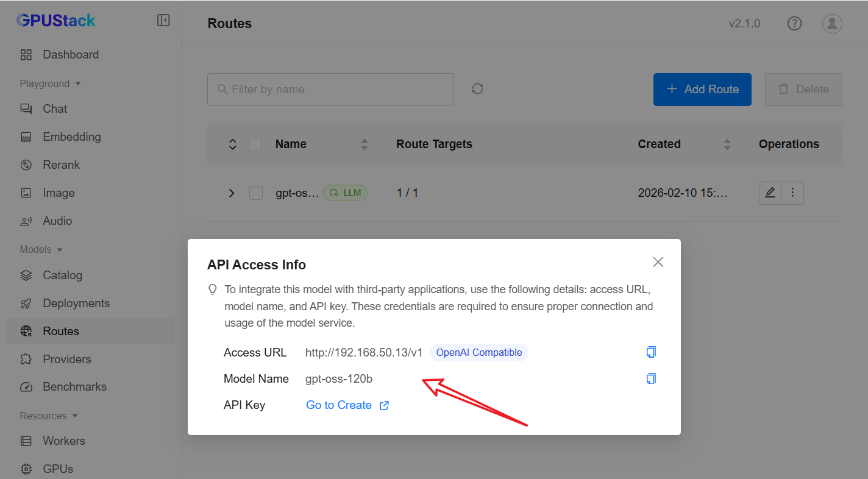The height and width of the screenshot is (479, 868).
Task: Click the help question mark icon
Action: 794,24
